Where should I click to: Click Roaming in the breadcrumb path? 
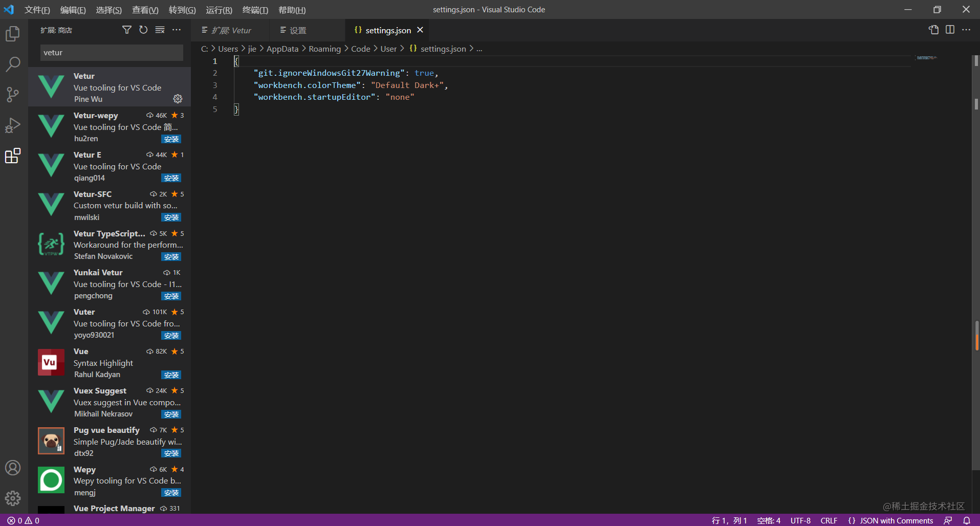tap(324, 49)
